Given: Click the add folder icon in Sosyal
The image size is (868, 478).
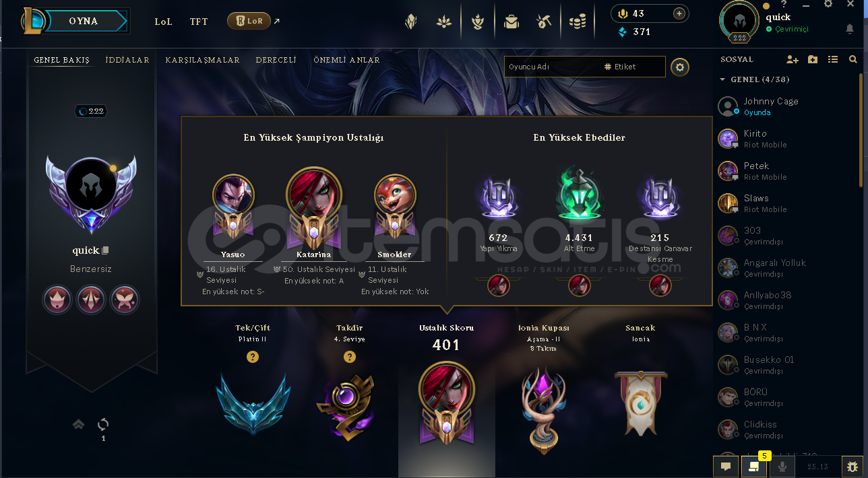Looking at the screenshot, I should (813, 59).
